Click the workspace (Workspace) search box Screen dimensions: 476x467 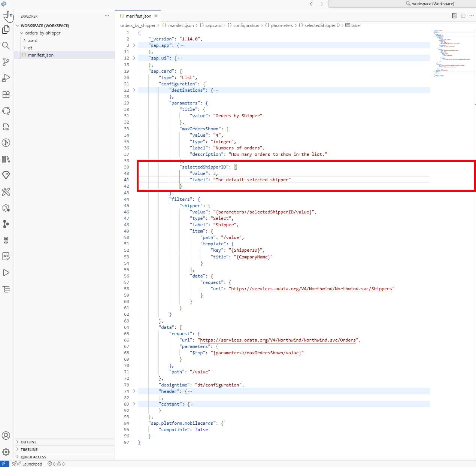point(402,4)
